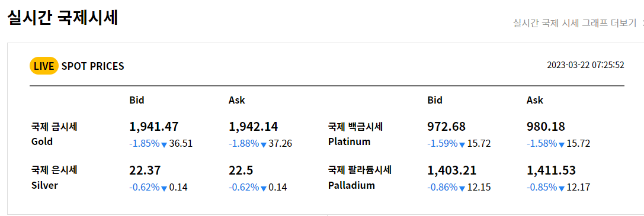Click Silver ask price 22.5
The image size is (644, 216).
click(x=241, y=170)
